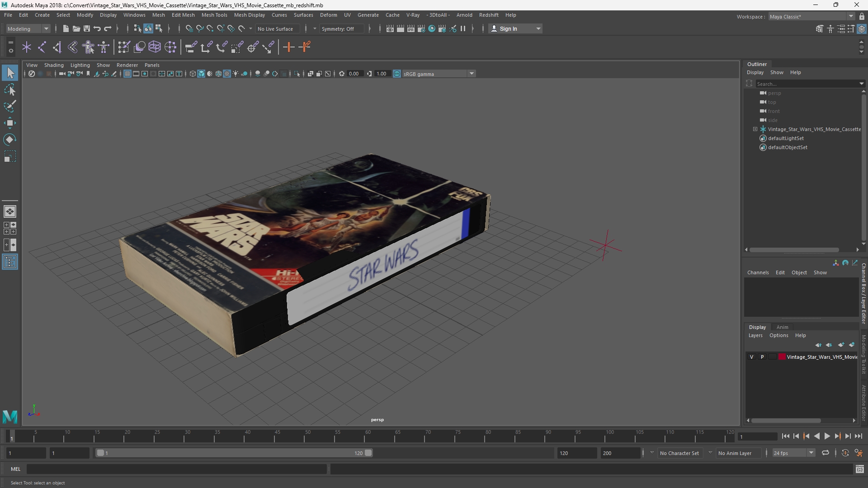Switch to single pane layout
868x488 pixels.
tap(10, 211)
